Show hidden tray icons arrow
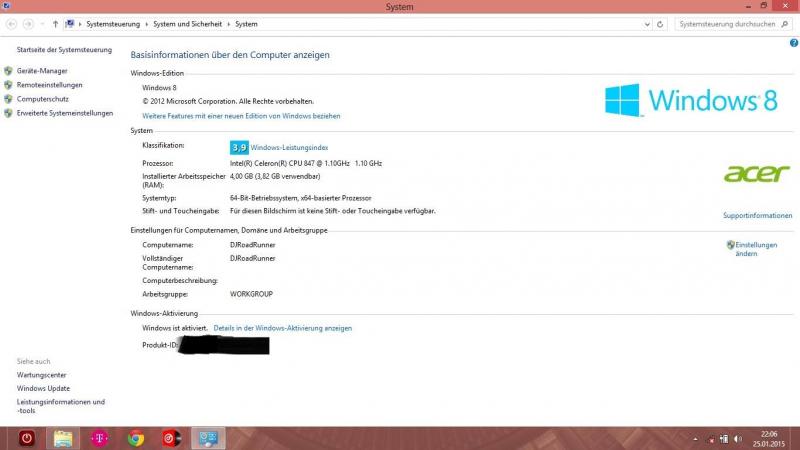 click(695, 439)
